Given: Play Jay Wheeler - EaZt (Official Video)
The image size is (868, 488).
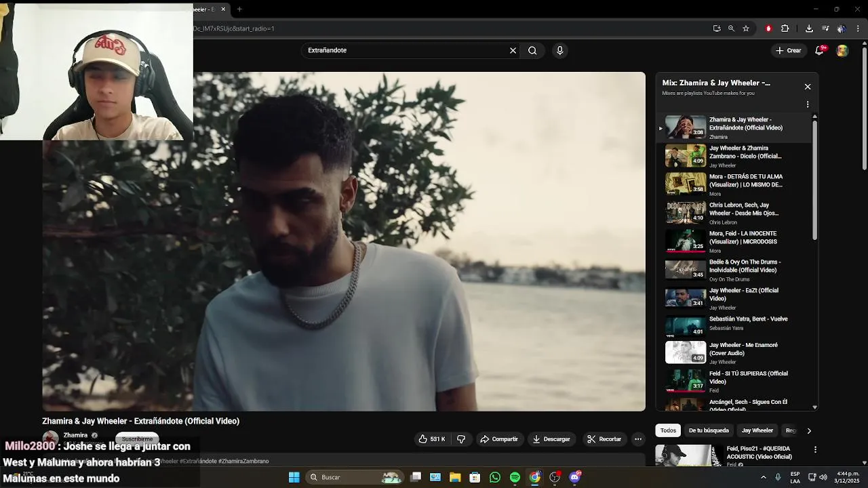Looking at the screenshot, I should pos(734,298).
